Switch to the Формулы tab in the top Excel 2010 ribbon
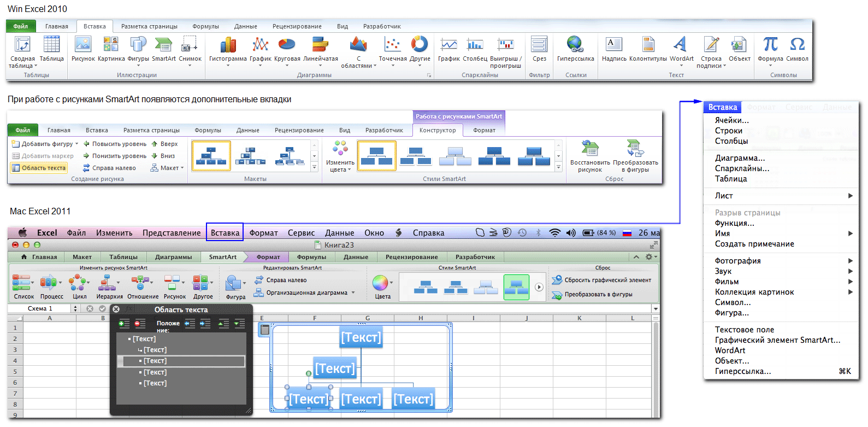The image size is (868, 427). [x=205, y=26]
